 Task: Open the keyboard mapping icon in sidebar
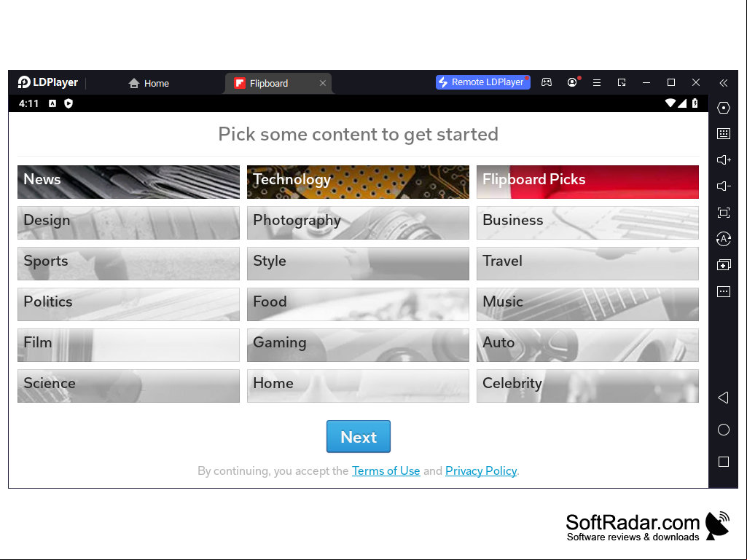click(723, 134)
